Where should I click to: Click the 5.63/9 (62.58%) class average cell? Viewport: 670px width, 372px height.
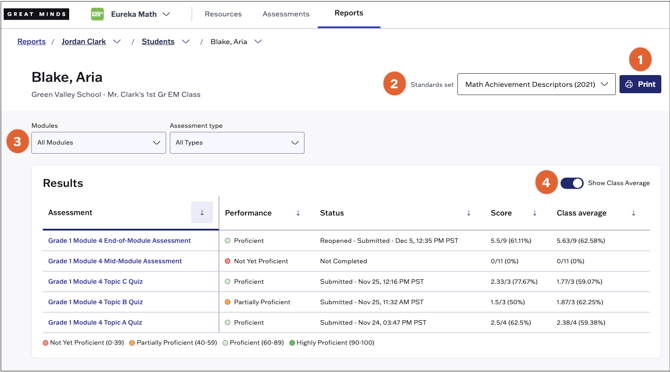pyautogui.click(x=581, y=240)
